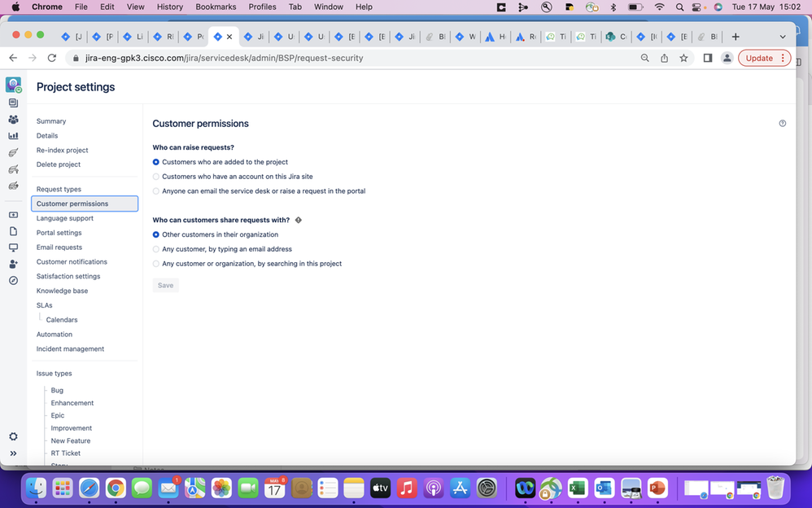Open the Bookmarks menu in the menu bar
Viewport: 812px width, 508px height.
216,7
